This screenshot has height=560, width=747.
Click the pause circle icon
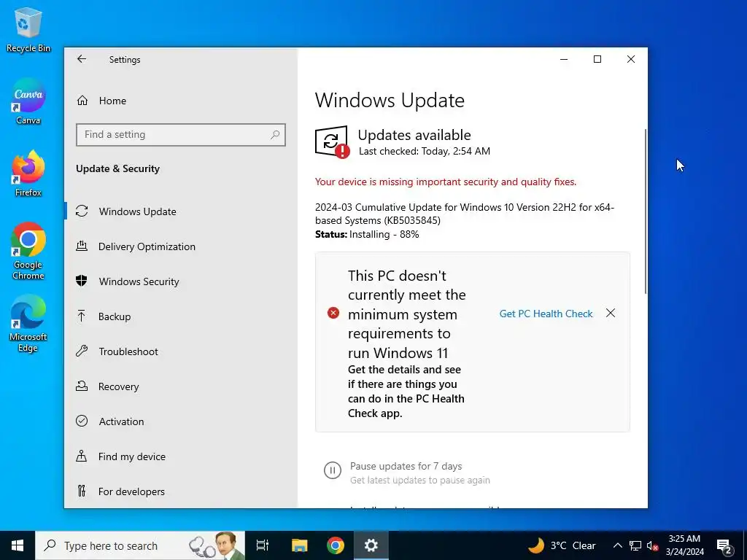pyautogui.click(x=333, y=470)
